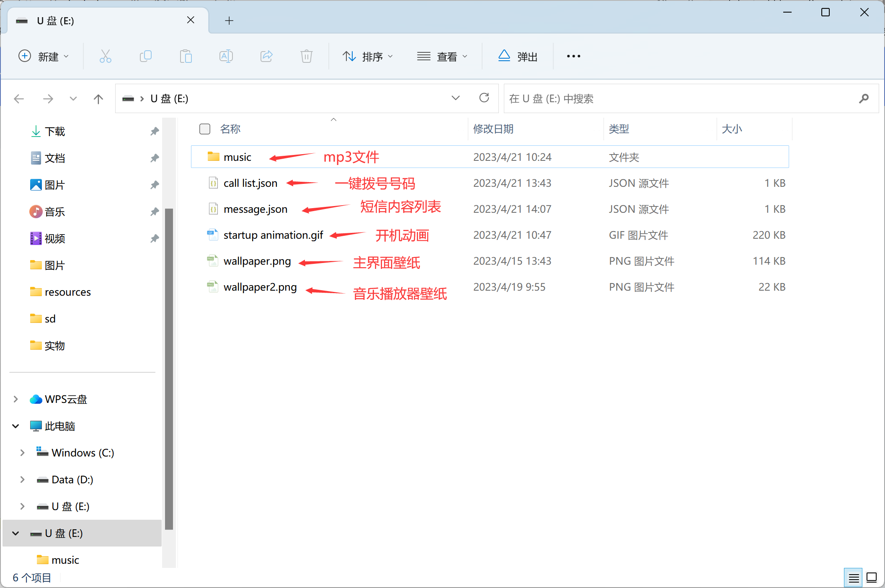Close the U 盘 (E:) tab
This screenshot has height=588, width=885.
[191, 20]
